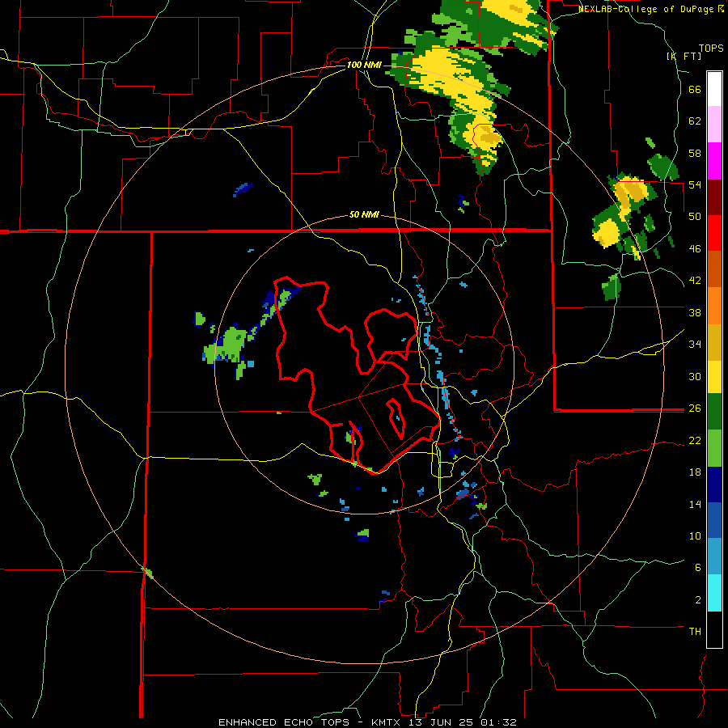728x728 pixels.
Task: Click the light green legend swatch
Action: click(x=714, y=448)
